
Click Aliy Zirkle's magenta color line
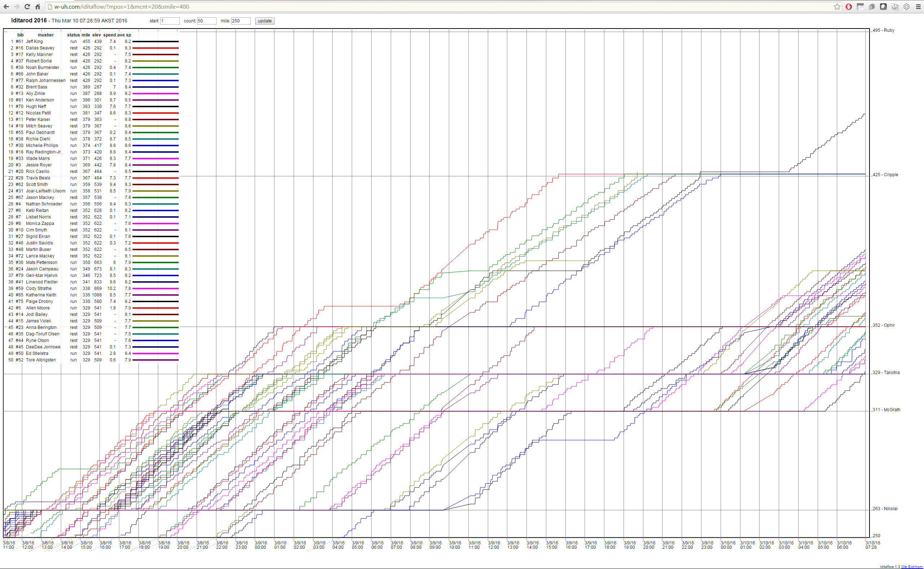tap(155, 93)
